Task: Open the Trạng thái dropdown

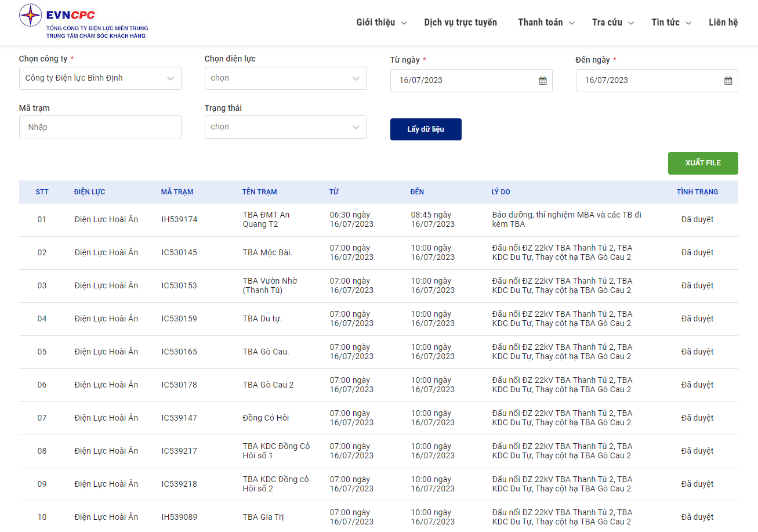Action: point(286,127)
